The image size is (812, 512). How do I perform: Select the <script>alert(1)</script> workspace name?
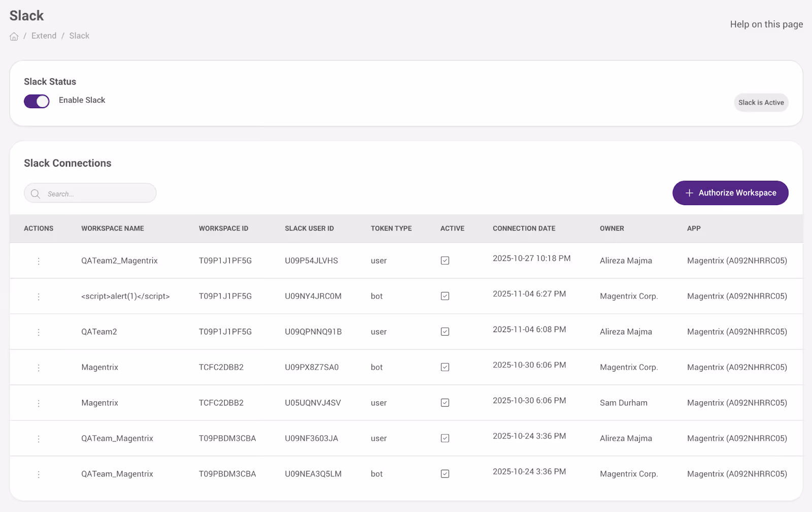(x=125, y=296)
